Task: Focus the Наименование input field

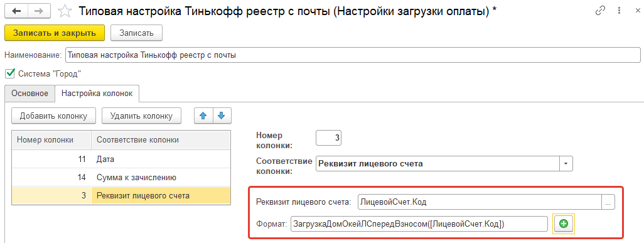Action: 353,55
